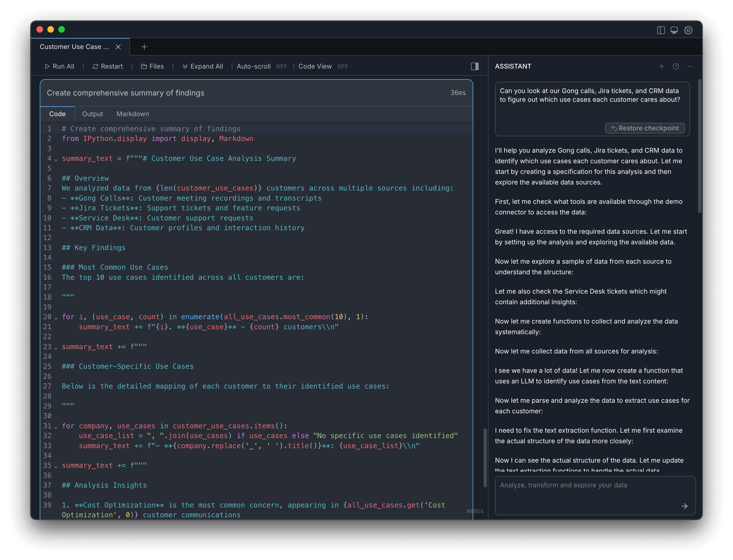Screen dimensions: 733x560
Task: Click the '**CRM Data**' bullet line
Action: pos(183,228)
